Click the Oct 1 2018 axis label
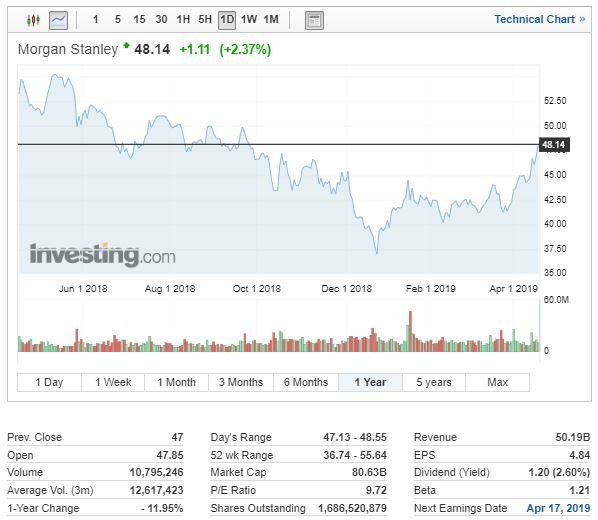The image size is (598, 520). 257,288
